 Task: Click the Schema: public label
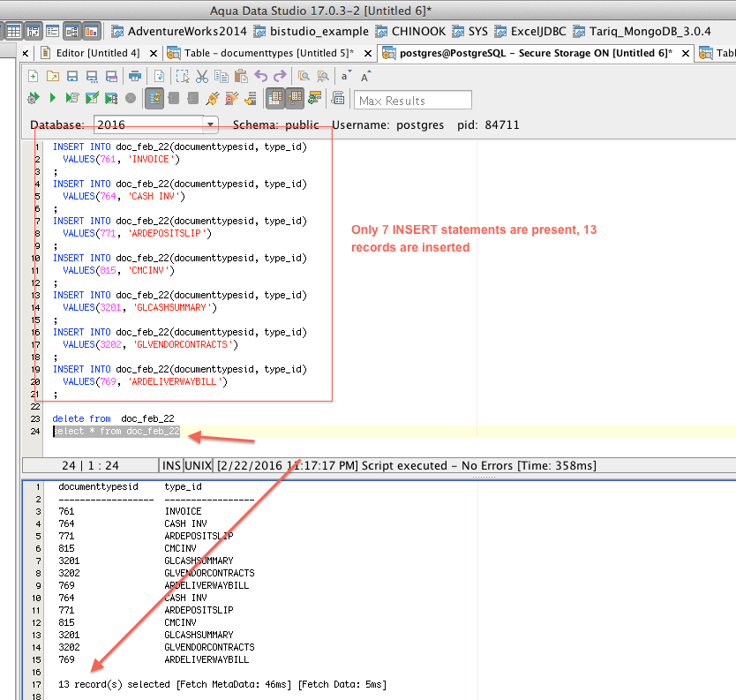(x=276, y=124)
